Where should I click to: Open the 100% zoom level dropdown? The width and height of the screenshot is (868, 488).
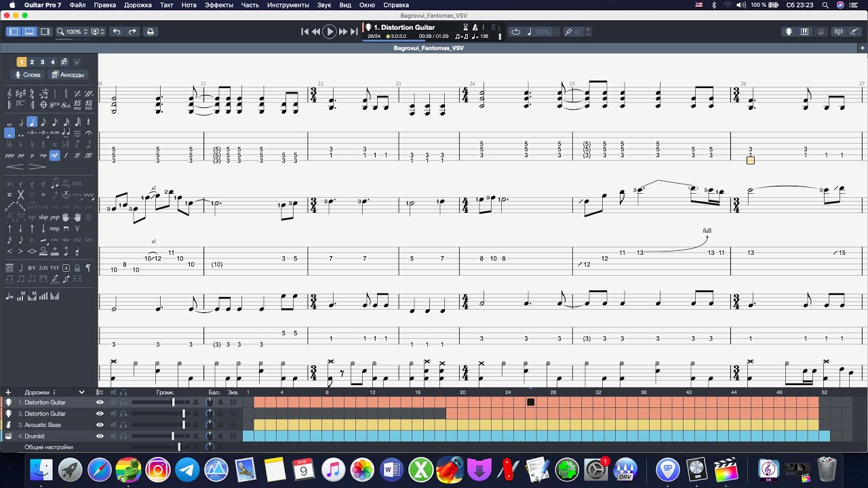coord(73,31)
